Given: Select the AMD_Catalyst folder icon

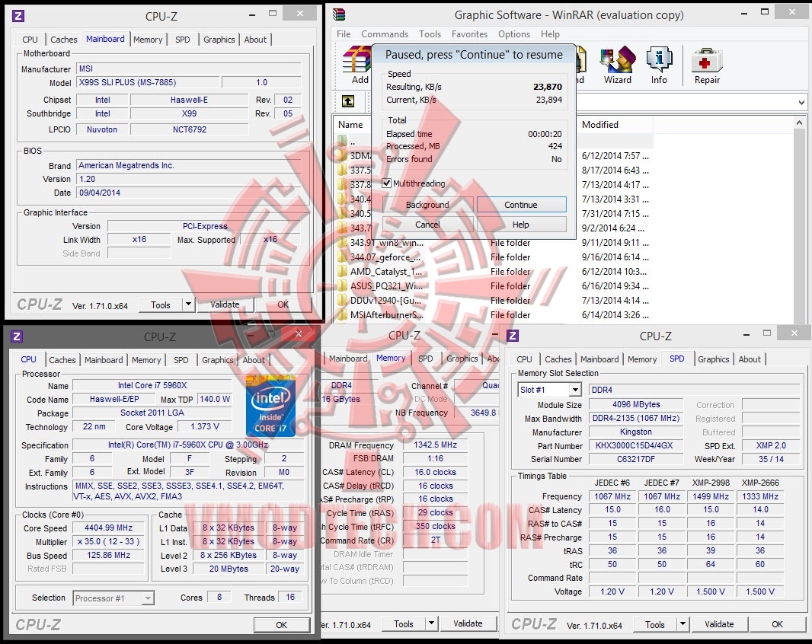Looking at the screenshot, I should pos(342,271).
